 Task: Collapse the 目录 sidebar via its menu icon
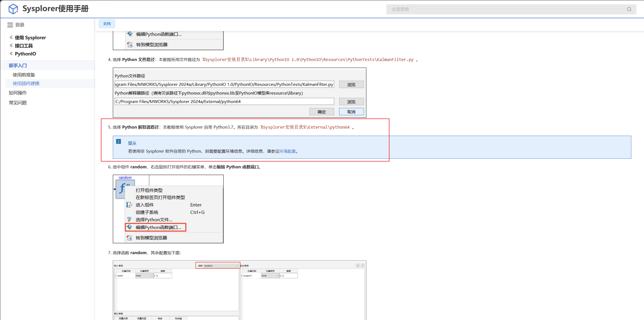pyautogui.click(x=10, y=25)
